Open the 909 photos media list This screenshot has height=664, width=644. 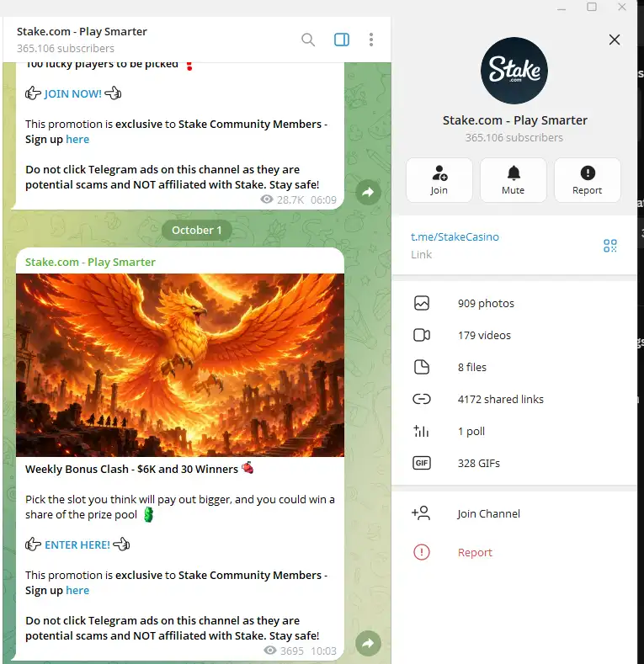[x=514, y=303]
